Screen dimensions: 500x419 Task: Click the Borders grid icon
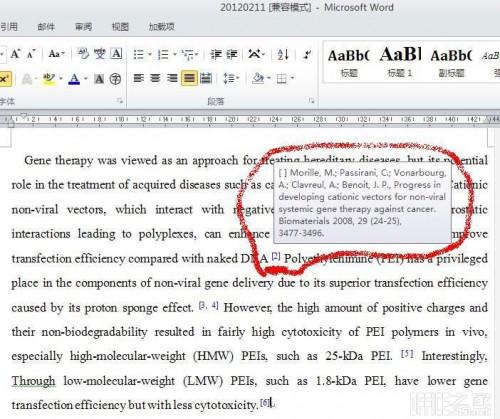(x=282, y=79)
